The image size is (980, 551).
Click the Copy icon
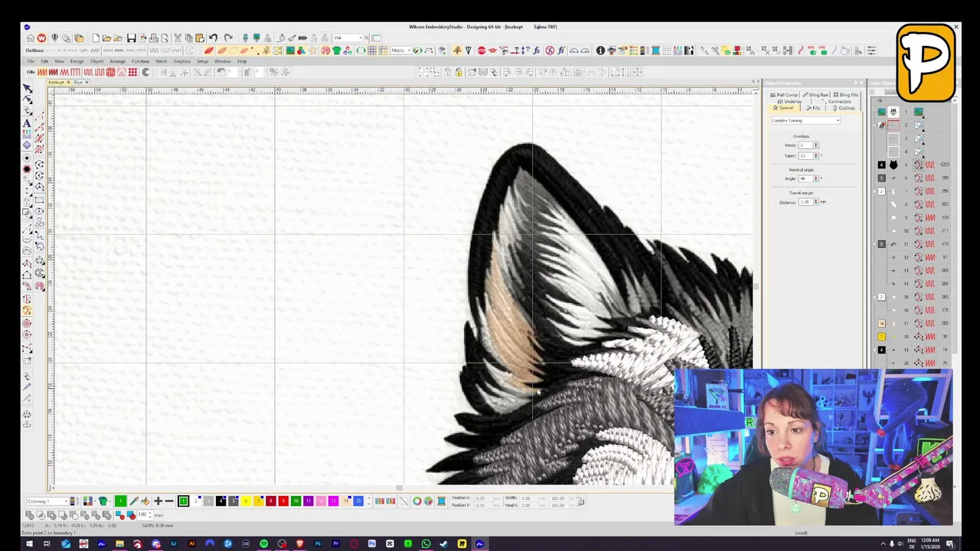[x=188, y=38]
